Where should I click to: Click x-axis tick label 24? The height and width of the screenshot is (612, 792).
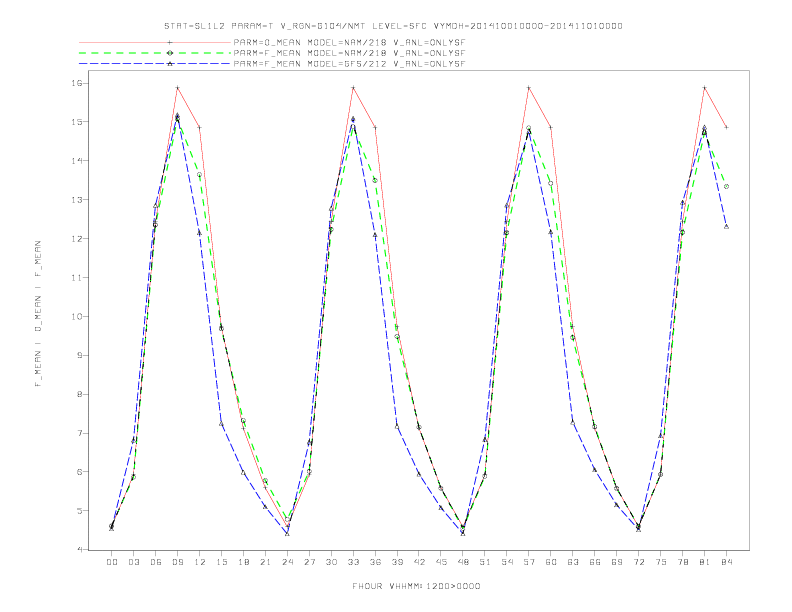click(x=287, y=562)
